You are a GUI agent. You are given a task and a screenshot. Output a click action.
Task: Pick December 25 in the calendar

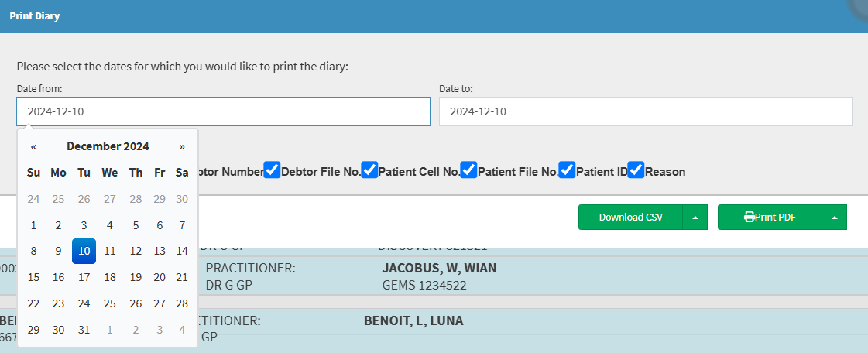coord(110,303)
